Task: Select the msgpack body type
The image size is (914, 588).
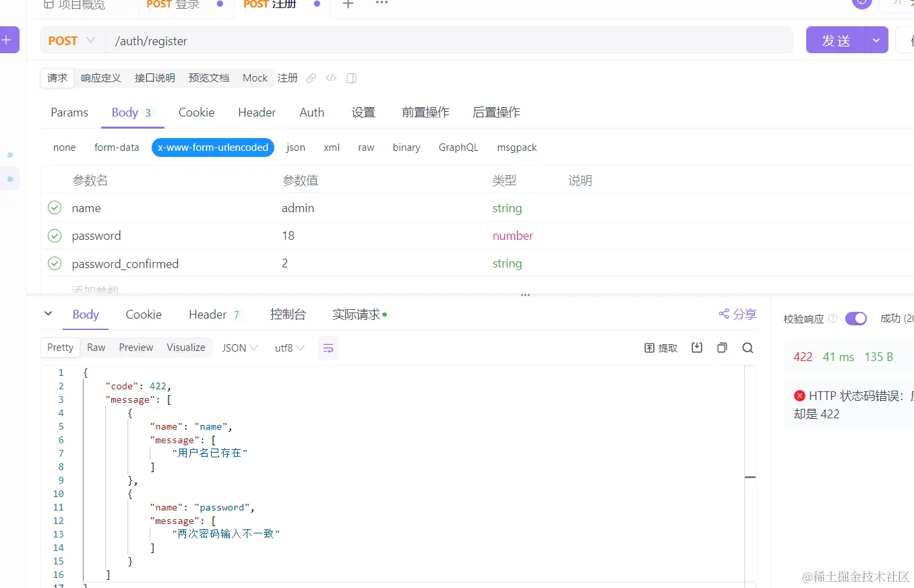Action: [517, 148]
